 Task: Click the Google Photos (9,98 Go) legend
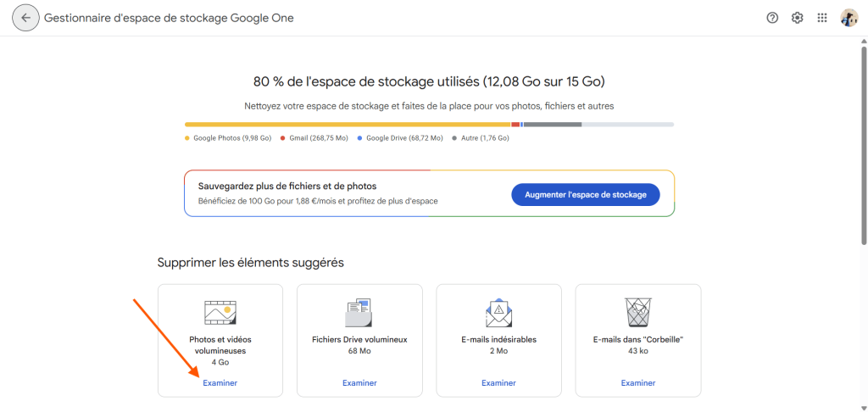pos(228,138)
